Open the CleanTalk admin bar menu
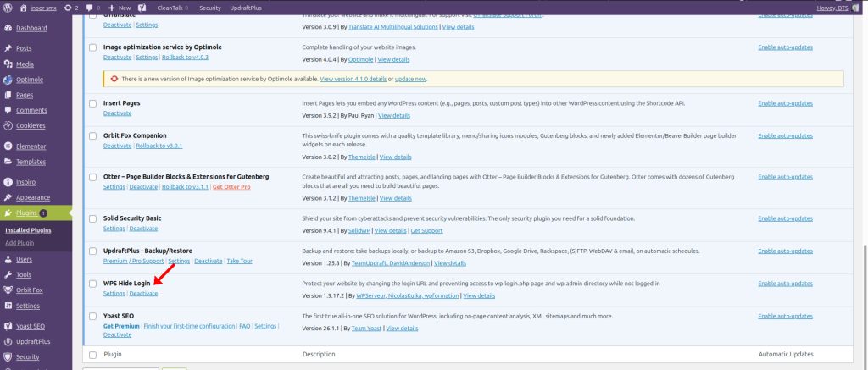Viewport: 868px width, 370px height. coord(171,8)
